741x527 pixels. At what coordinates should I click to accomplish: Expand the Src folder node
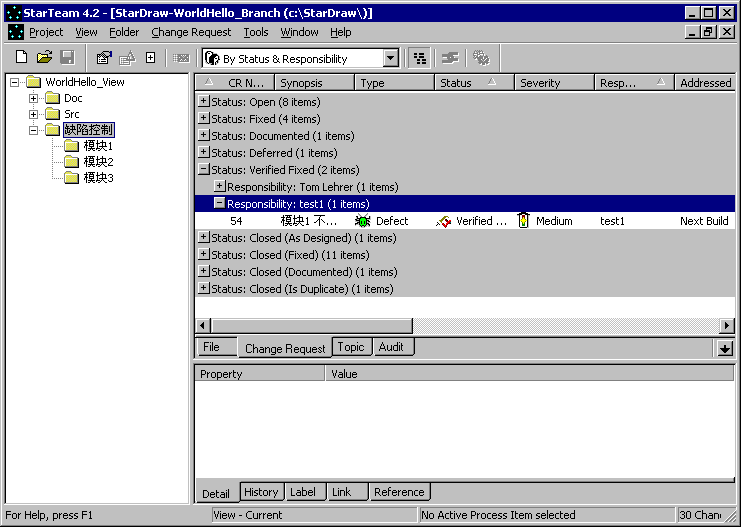click(x=33, y=114)
